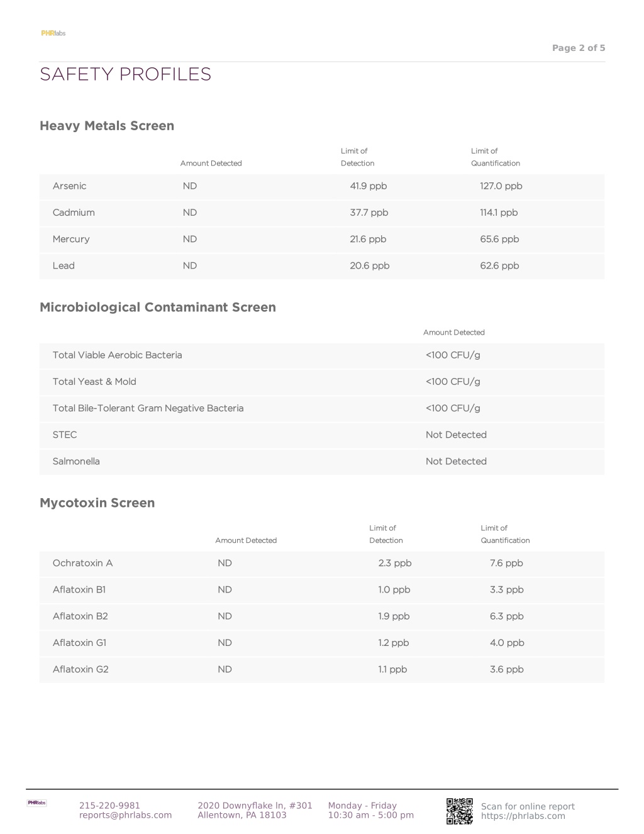Click the PHRlabs logo in the footer
The width and height of the screenshot is (644, 834).
36,803
